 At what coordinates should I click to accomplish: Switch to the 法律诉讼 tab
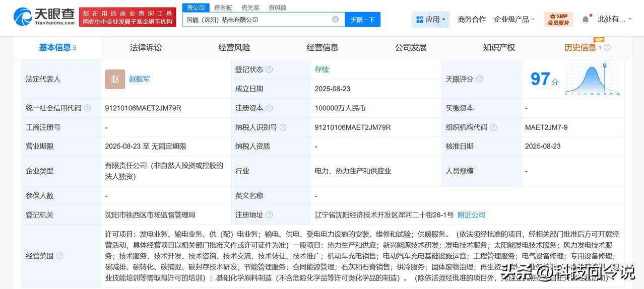pyautogui.click(x=146, y=47)
